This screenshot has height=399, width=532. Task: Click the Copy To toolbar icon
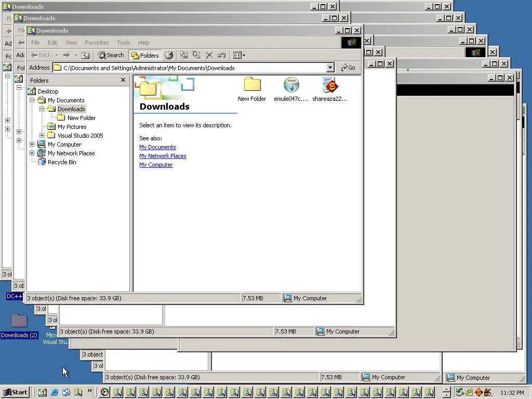coord(196,55)
